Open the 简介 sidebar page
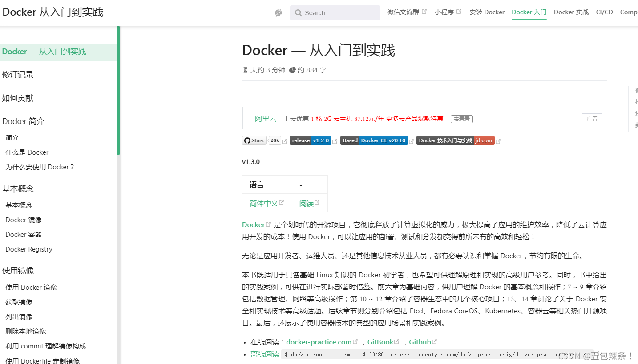638x364 pixels. click(12, 138)
